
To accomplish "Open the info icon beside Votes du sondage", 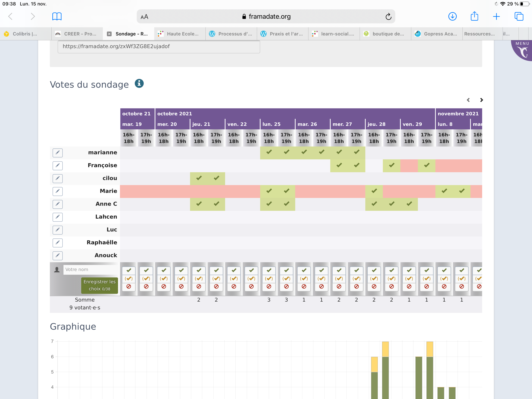I will coord(139,84).
